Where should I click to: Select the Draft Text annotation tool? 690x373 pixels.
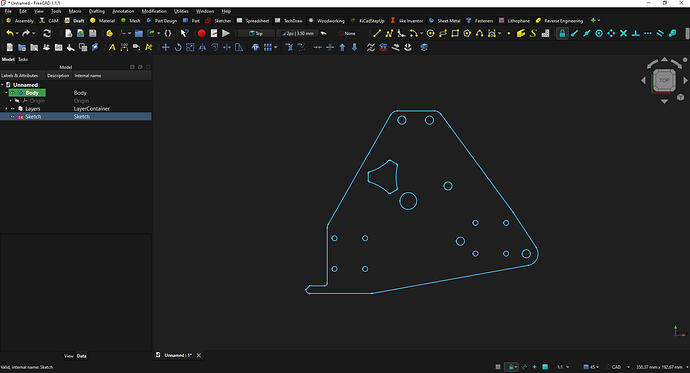(x=112, y=48)
